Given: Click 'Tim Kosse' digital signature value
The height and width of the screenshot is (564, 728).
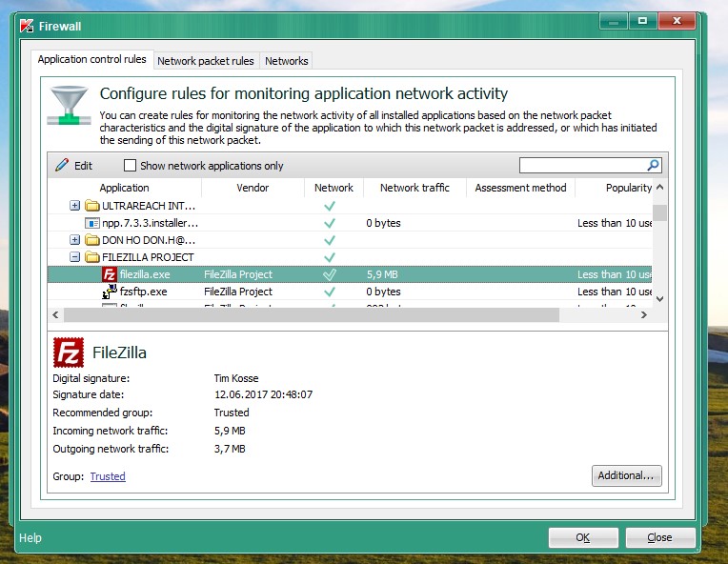Looking at the screenshot, I should [236, 378].
